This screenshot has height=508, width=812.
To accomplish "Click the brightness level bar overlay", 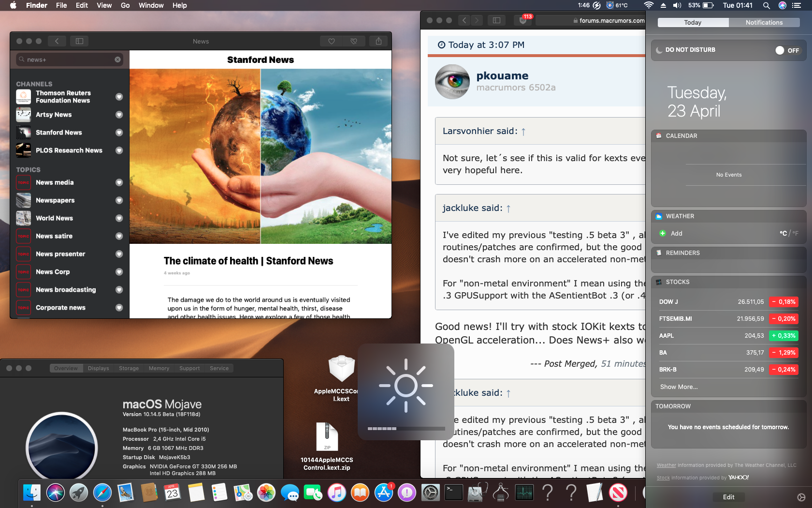I will 406,429.
